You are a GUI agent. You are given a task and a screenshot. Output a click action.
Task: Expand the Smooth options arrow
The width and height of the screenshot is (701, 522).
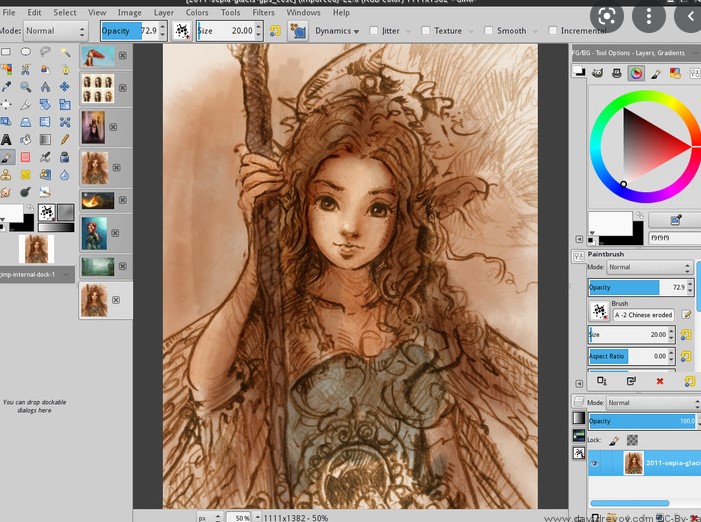click(x=535, y=31)
